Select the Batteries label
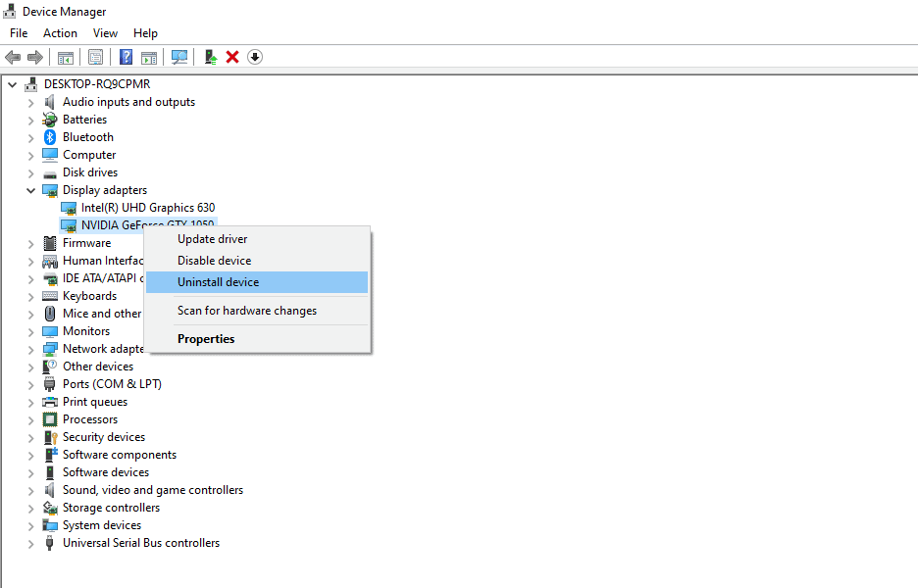Viewport: 918px width, 588px height. click(85, 120)
